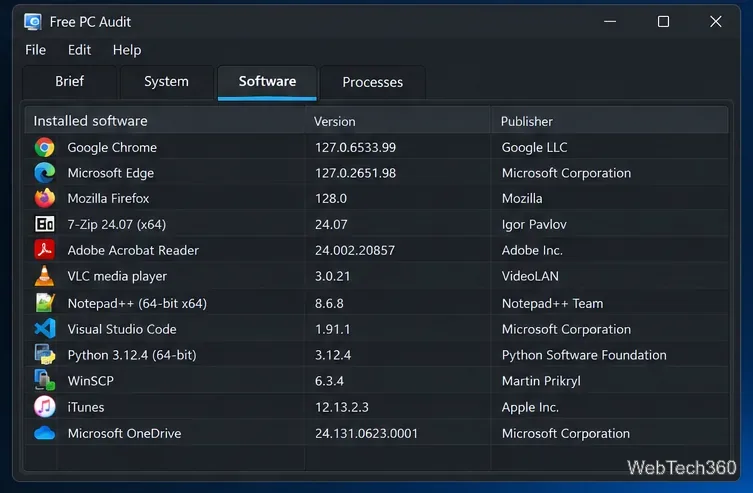753x493 pixels.
Task: Select VLC media player entry
Action: [x=117, y=276]
